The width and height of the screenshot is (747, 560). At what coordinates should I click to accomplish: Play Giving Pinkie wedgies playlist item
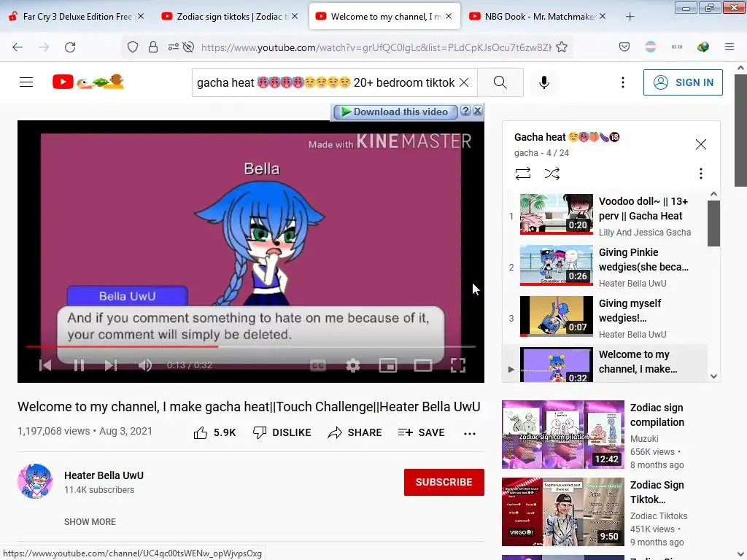[x=605, y=266]
